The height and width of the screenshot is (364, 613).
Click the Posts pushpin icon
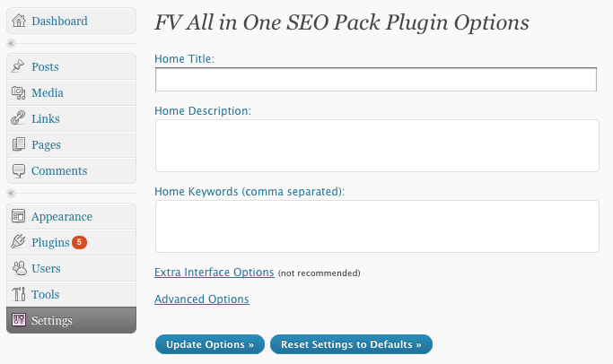[x=18, y=66]
